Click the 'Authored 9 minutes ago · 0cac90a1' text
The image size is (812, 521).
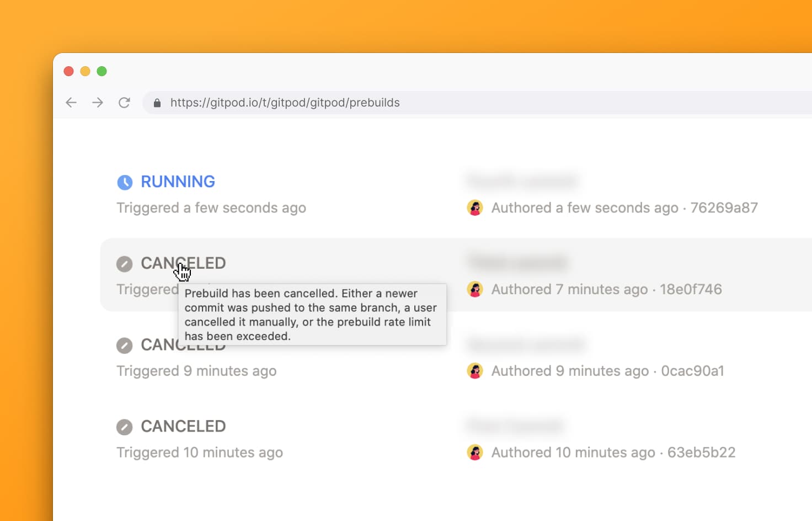click(x=607, y=371)
